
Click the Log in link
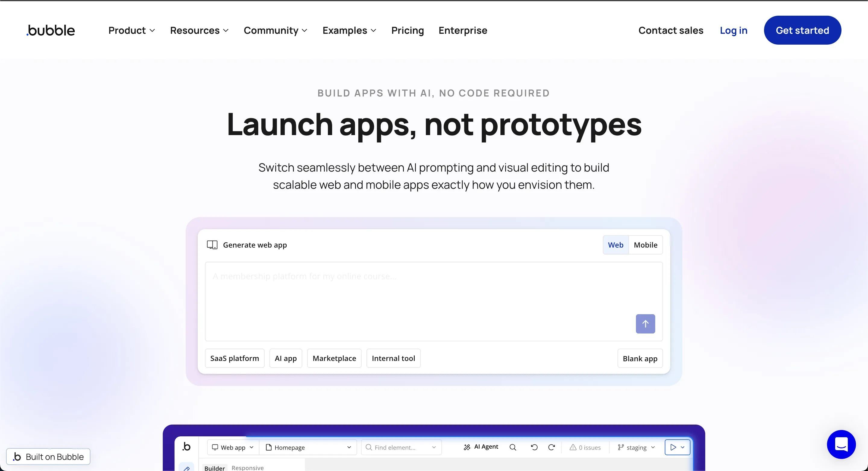coord(733,30)
